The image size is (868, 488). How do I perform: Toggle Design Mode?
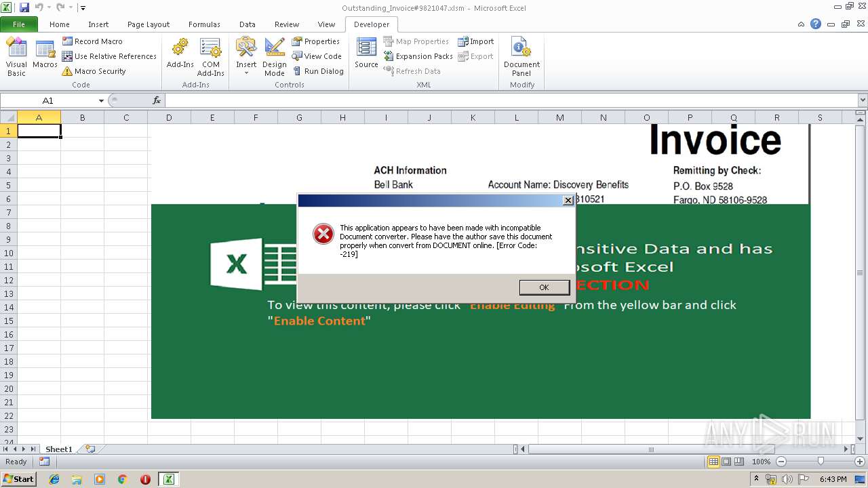coord(274,57)
